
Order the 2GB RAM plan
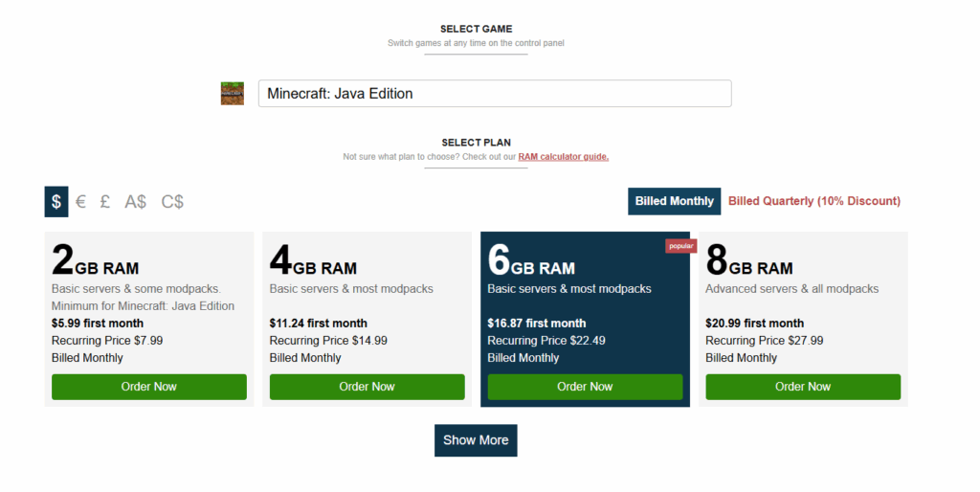click(148, 387)
